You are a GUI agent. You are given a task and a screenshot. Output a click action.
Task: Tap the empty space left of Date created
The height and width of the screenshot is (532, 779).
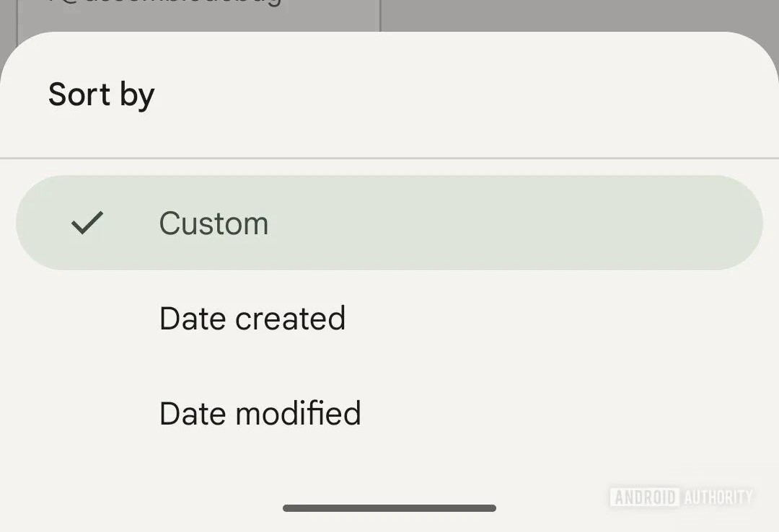[87, 319]
